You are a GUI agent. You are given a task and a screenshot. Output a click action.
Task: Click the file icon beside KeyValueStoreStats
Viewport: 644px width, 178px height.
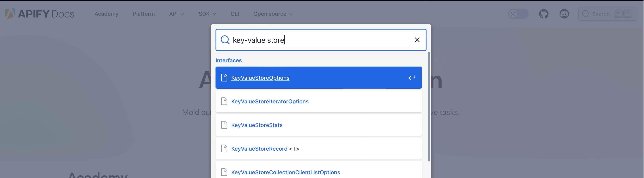click(224, 125)
